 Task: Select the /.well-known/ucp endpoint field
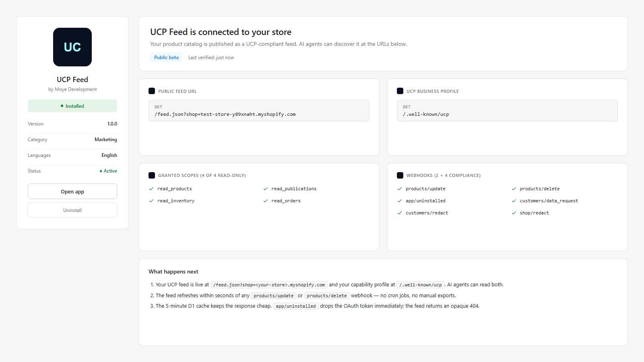pyautogui.click(x=507, y=111)
